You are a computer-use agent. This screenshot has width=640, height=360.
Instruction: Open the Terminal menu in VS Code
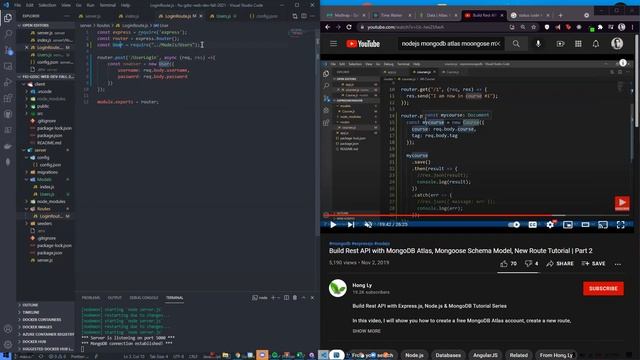(108, 5)
